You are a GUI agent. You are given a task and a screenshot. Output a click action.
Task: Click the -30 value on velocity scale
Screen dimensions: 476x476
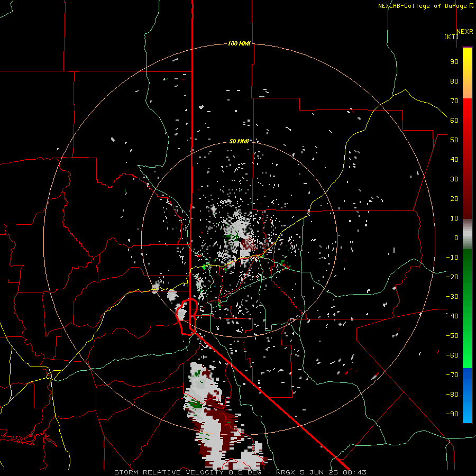click(452, 296)
